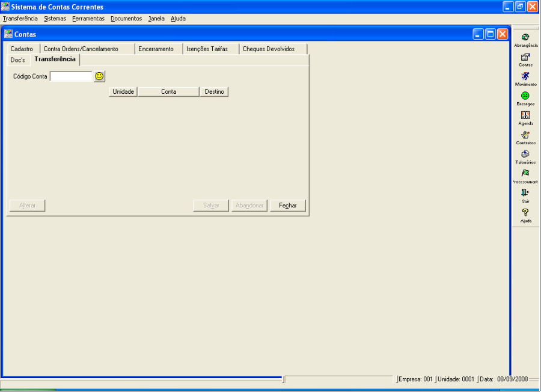This screenshot has height=392, width=541.
Task: Click the Sistema de Contas Correntes app icon
Action: (5, 7)
